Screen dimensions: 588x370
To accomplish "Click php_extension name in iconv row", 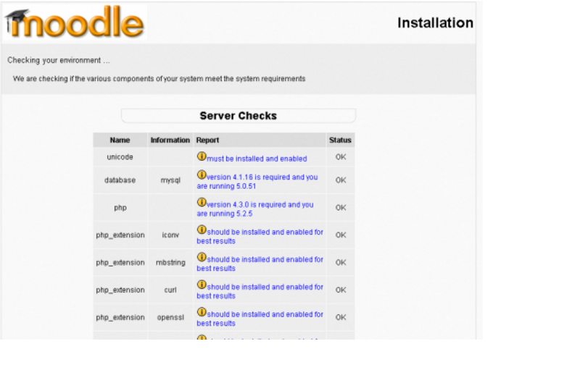I will 120,235.
